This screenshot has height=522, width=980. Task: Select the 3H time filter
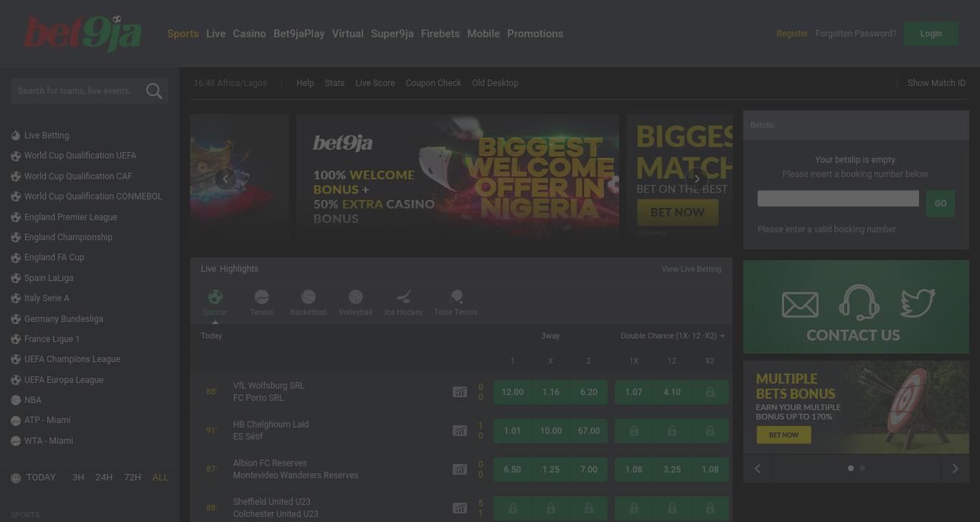[x=78, y=478]
